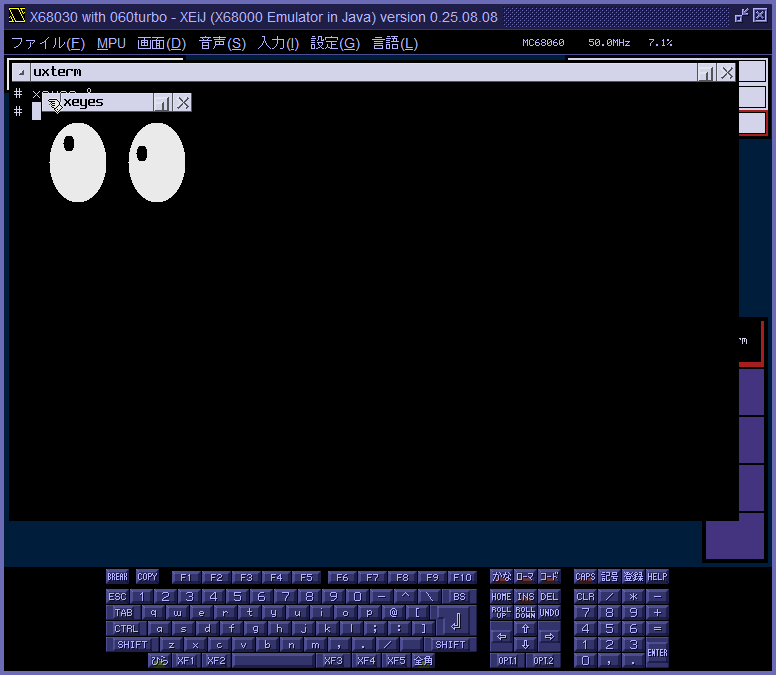
Task: Toggle XEiJ full screen button in title bar
Action: 741,16
